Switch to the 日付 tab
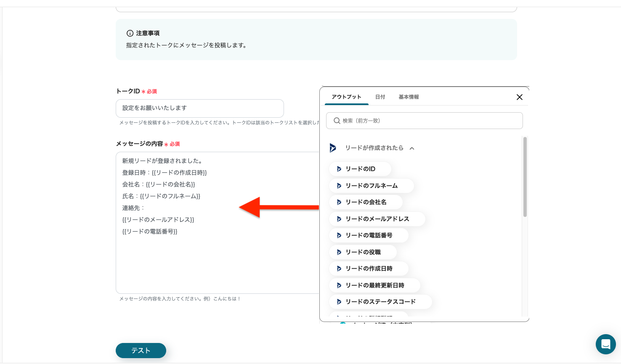Image resolution: width=621 pixels, height=364 pixels. point(380,97)
